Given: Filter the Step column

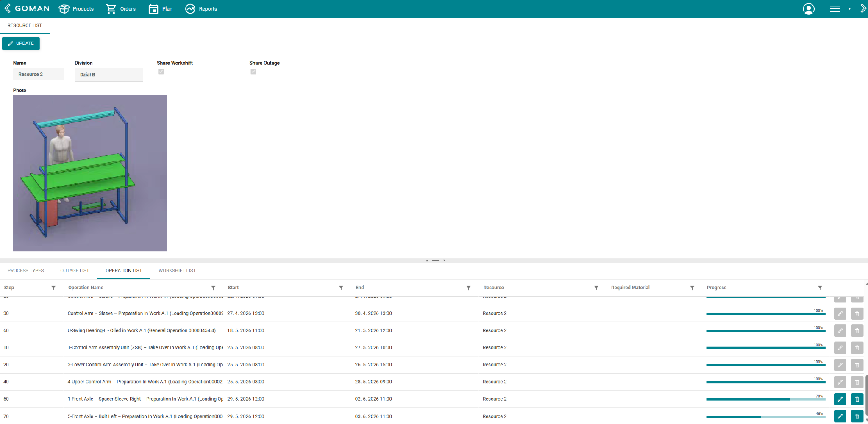Looking at the screenshot, I should click(53, 288).
